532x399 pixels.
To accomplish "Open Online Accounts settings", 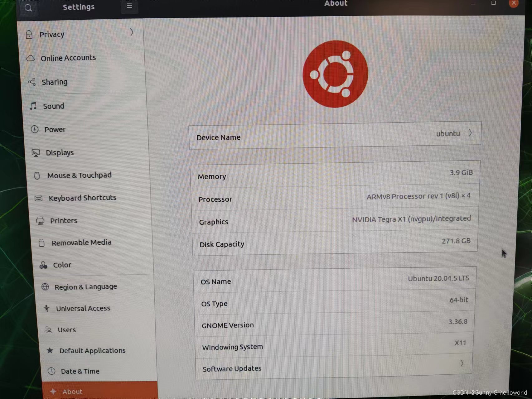I will [82, 58].
